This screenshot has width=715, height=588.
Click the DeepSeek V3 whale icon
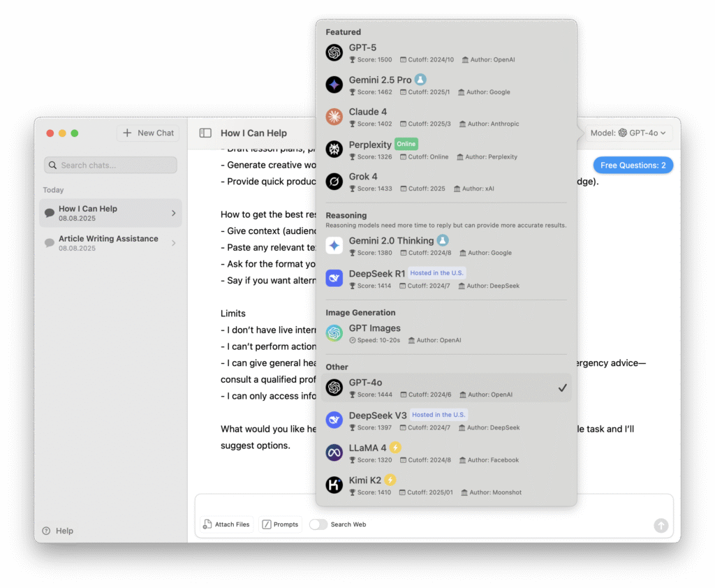point(334,420)
